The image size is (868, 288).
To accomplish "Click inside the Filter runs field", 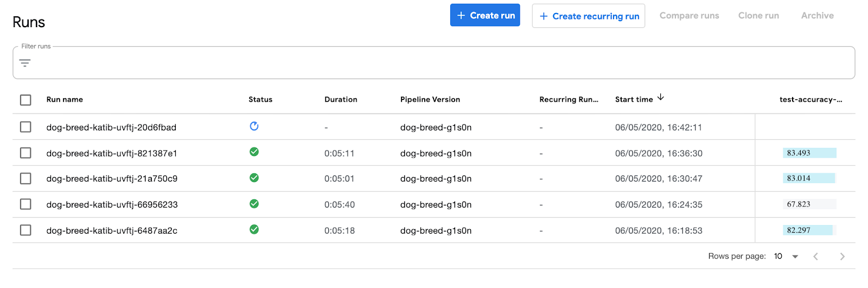I will point(434,63).
